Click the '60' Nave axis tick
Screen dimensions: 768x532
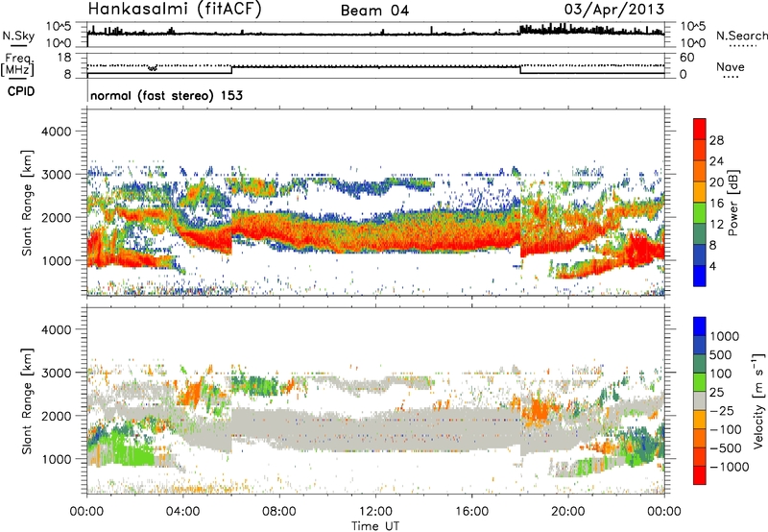687,58
